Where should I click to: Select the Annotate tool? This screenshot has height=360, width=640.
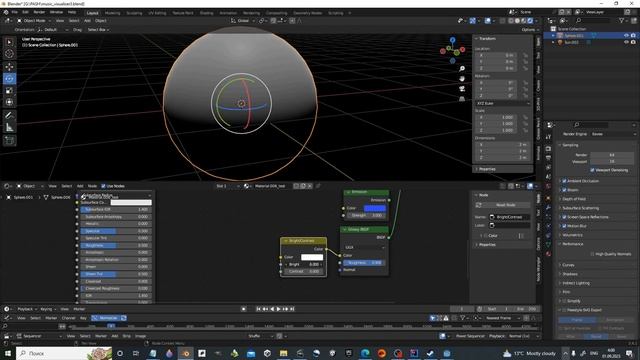tap(9, 116)
